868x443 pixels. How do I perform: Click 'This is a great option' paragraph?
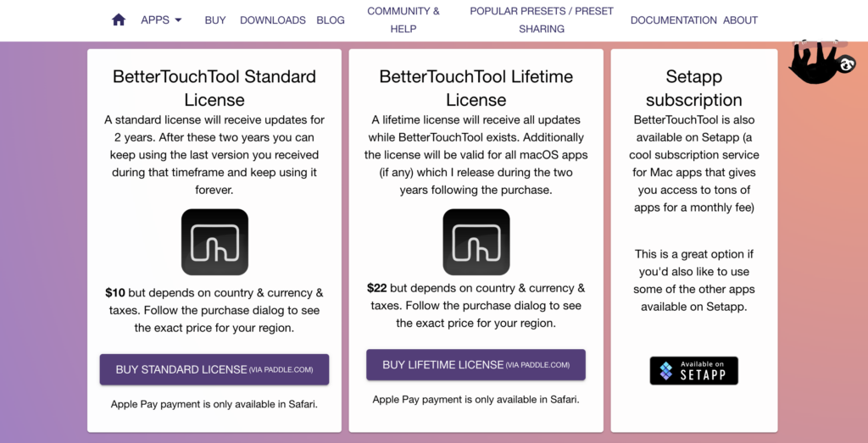tap(694, 280)
